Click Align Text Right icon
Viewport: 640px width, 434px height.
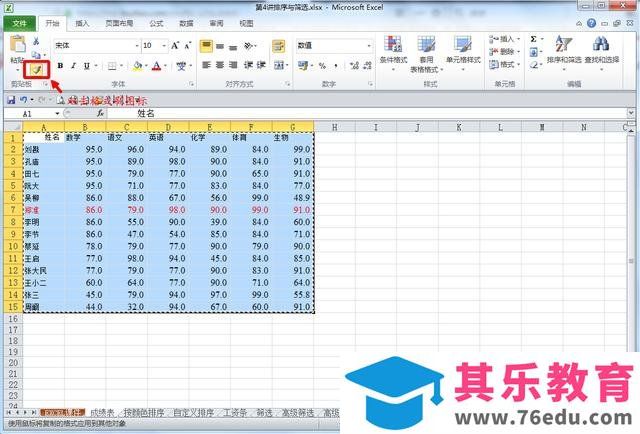pos(233,65)
